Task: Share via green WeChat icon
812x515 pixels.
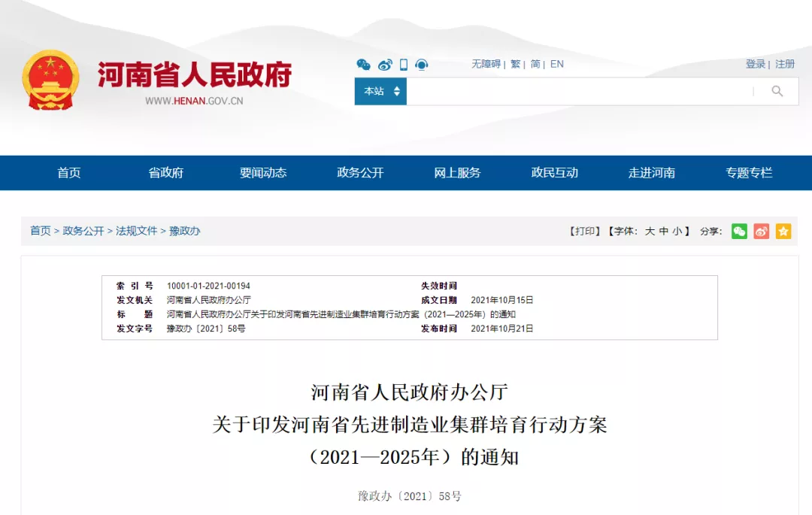Action: (739, 231)
